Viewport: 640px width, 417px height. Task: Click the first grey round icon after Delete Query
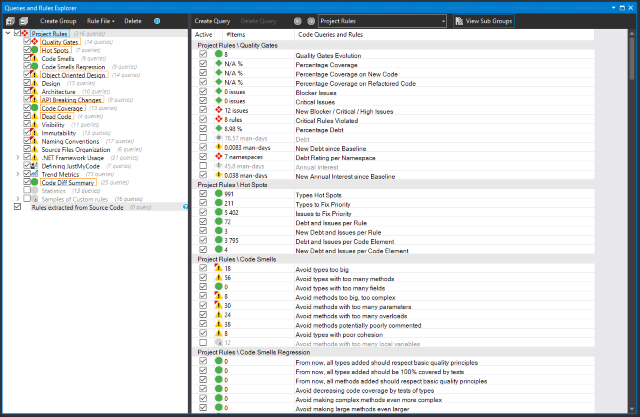pyautogui.click(x=298, y=21)
